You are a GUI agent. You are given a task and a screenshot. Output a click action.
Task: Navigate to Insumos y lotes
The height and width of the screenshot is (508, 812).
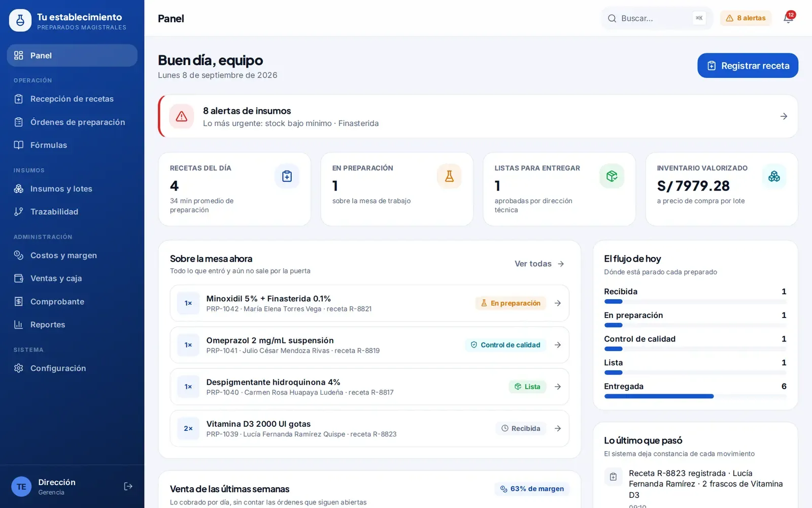[72, 188]
